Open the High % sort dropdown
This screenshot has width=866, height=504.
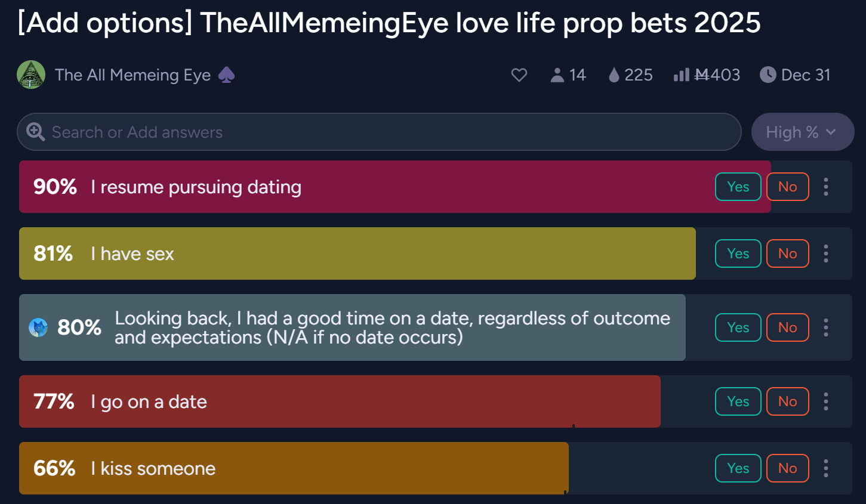point(802,132)
